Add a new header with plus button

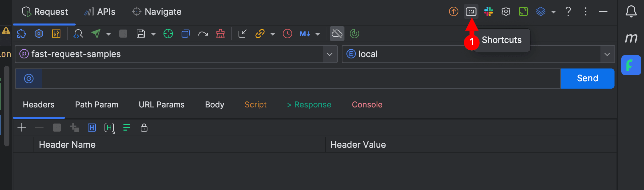click(x=22, y=128)
